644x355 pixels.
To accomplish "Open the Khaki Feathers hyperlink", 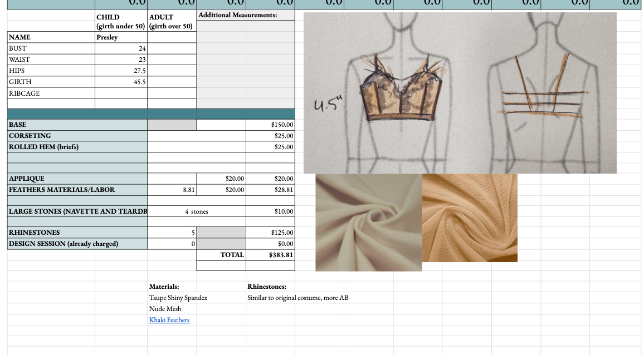I will pyautogui.click(x=169, y=320).
